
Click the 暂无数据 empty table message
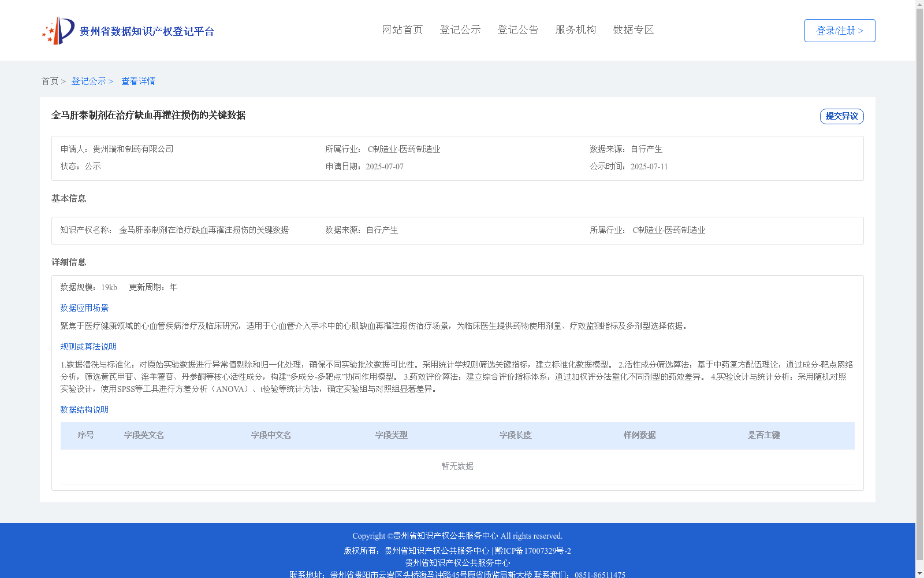point(457,466)
